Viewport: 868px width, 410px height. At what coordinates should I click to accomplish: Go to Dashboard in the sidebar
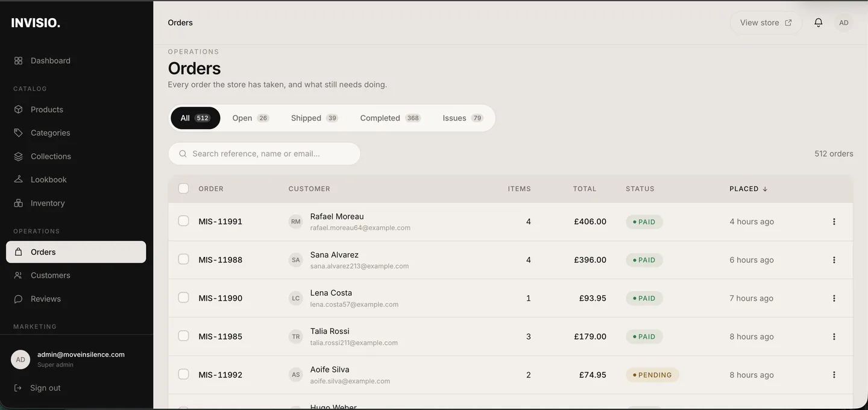(76, 61)
